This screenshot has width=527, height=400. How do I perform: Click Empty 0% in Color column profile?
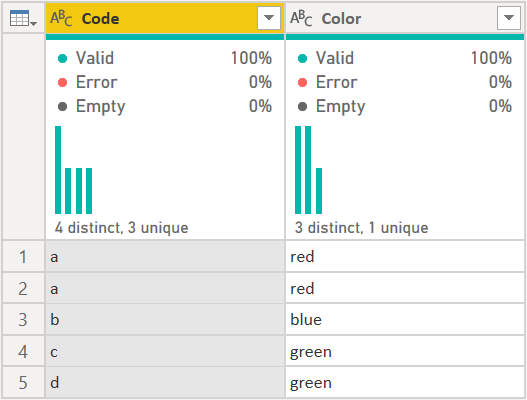tap(405, 106)
